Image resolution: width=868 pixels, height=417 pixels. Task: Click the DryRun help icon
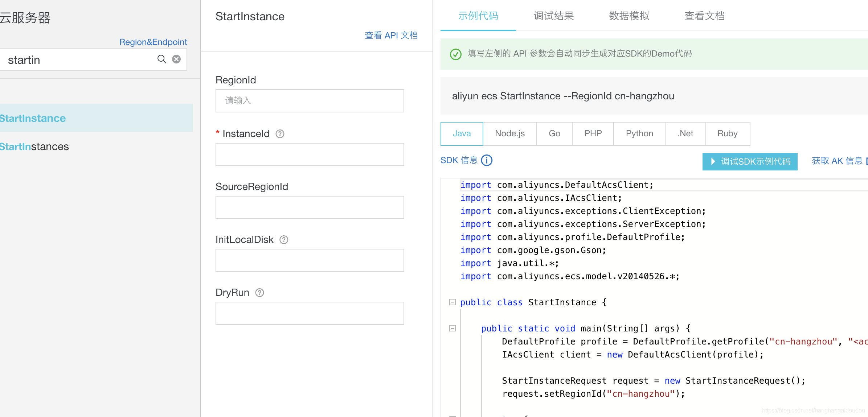pyautogui.click(x=259, y=293)
